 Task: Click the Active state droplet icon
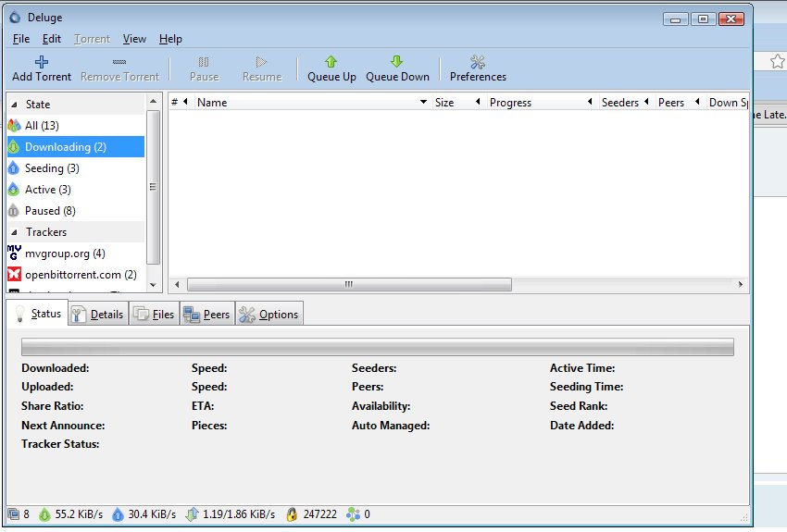click(14, 190)
